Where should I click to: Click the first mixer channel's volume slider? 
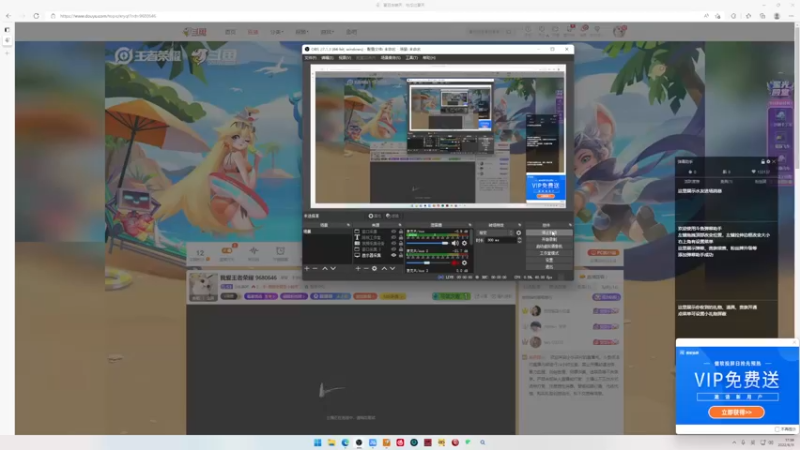coord(428,243)
